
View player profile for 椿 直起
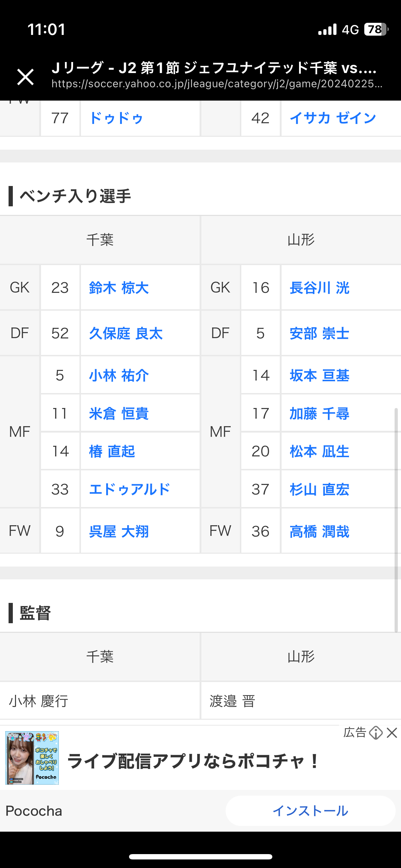[x=112, y=451]
